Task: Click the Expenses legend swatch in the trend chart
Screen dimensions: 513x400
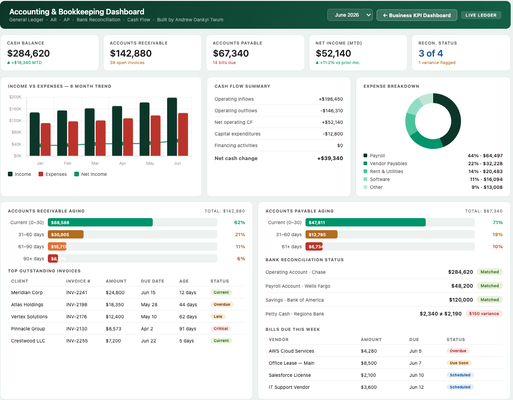Action: [41, 174]
